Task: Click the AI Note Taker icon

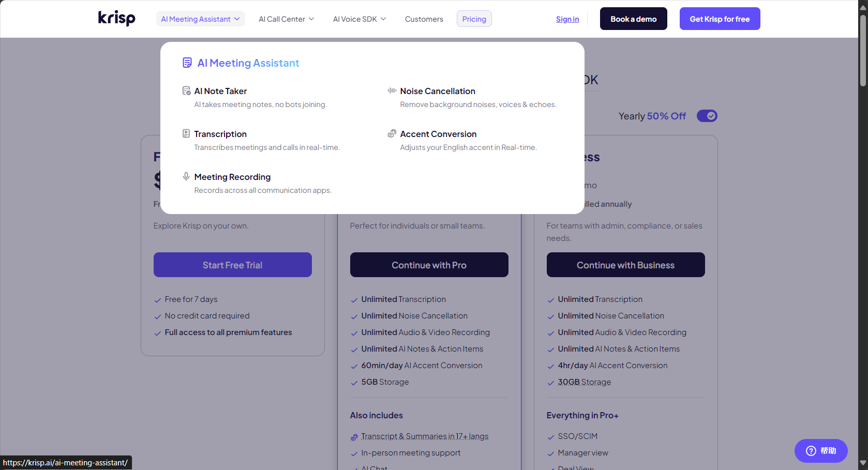Action: coord(186,91)
